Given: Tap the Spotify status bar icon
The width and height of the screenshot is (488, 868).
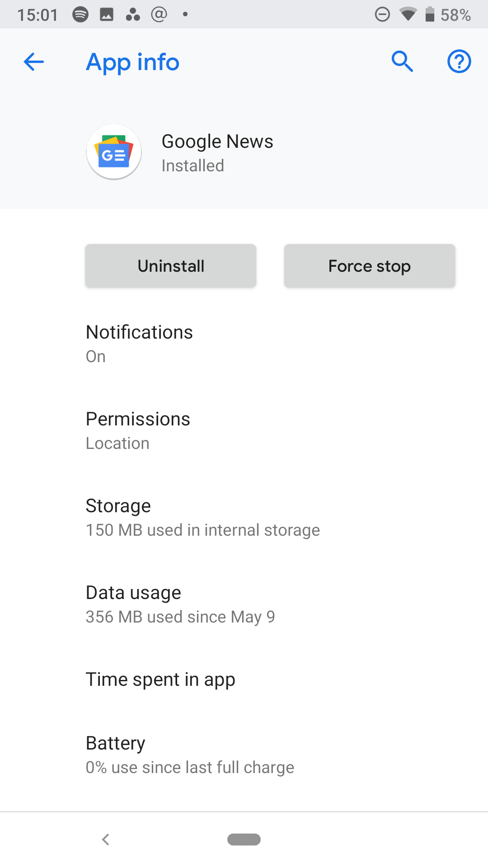Looking at the screenshot, I should [80, 14].
